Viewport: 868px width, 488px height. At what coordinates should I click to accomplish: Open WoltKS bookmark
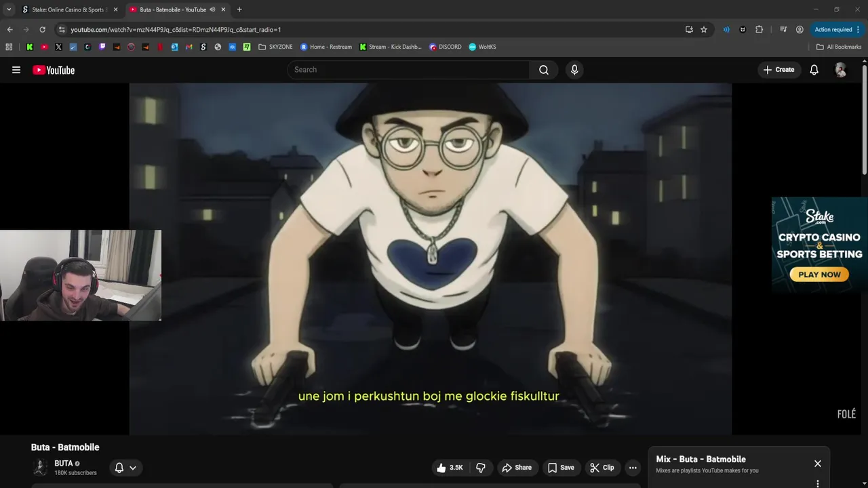483,47
